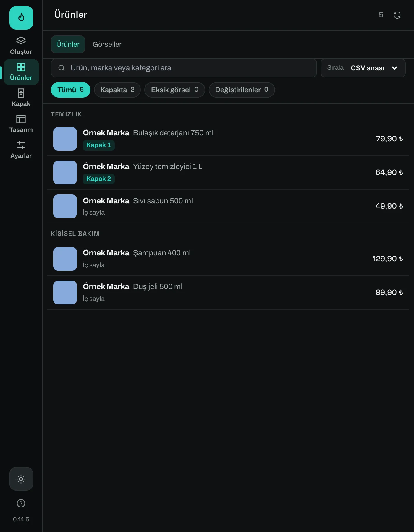Click the Yüzey temizleyici product thumbnail

pos(65,173)
